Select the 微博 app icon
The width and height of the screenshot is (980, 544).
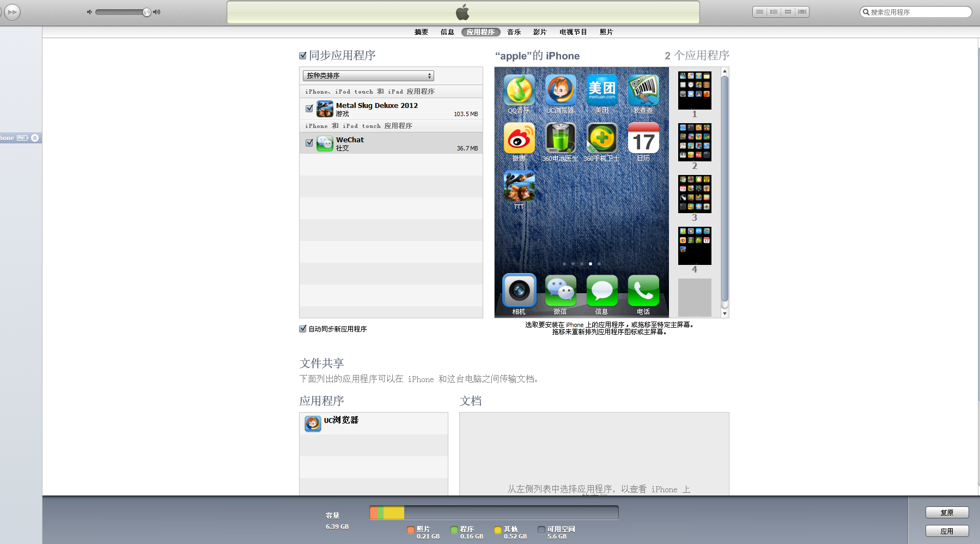[x=519, y=139]
